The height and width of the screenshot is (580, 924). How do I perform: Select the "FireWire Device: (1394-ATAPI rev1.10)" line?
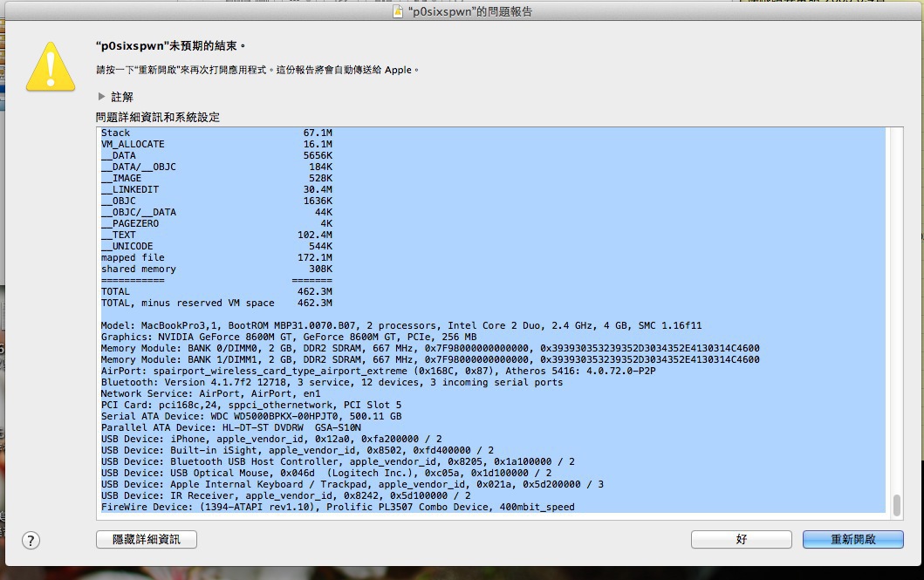coord(338,507)
